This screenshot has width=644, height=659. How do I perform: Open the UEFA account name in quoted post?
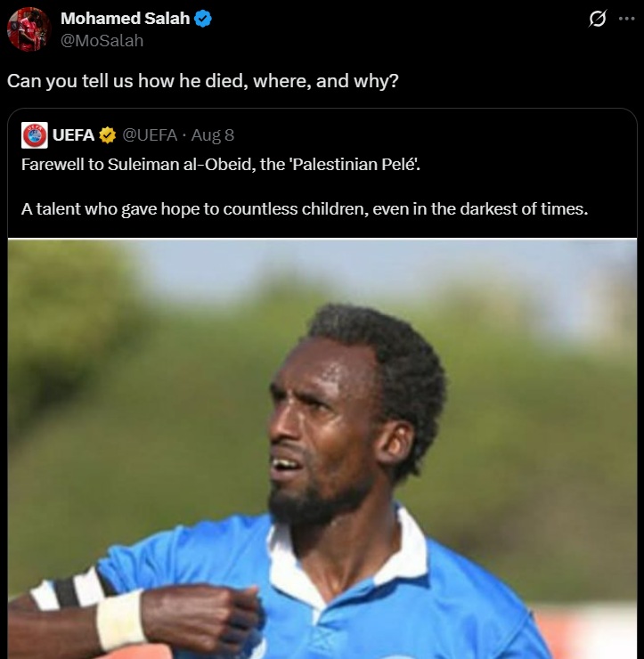(x=73, y=135)
